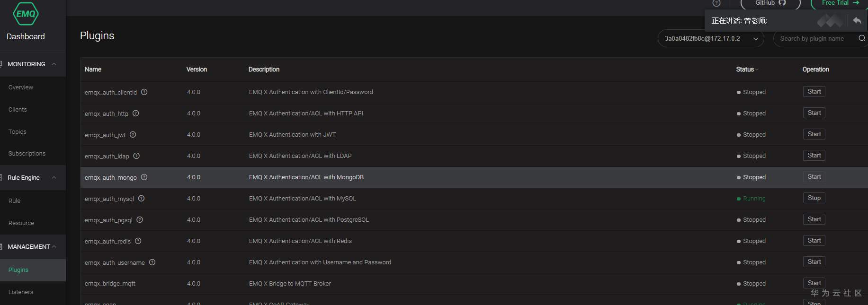Open the Resource menu item
Image resolution: width=868 pixels, height=305 pixels.
coord(21,223)
